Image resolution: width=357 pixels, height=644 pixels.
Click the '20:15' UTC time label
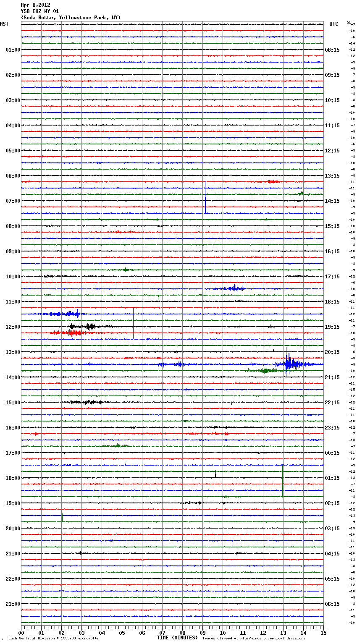tap(332, 352)
